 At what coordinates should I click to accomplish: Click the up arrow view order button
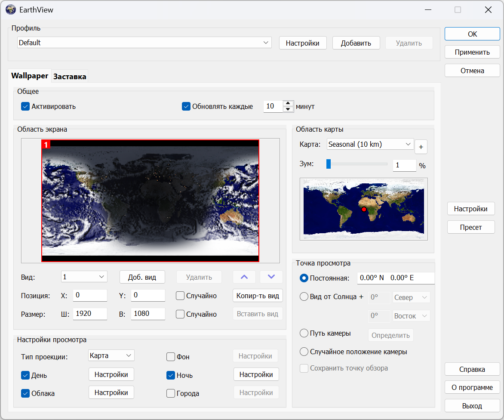(x=244, y=277)
